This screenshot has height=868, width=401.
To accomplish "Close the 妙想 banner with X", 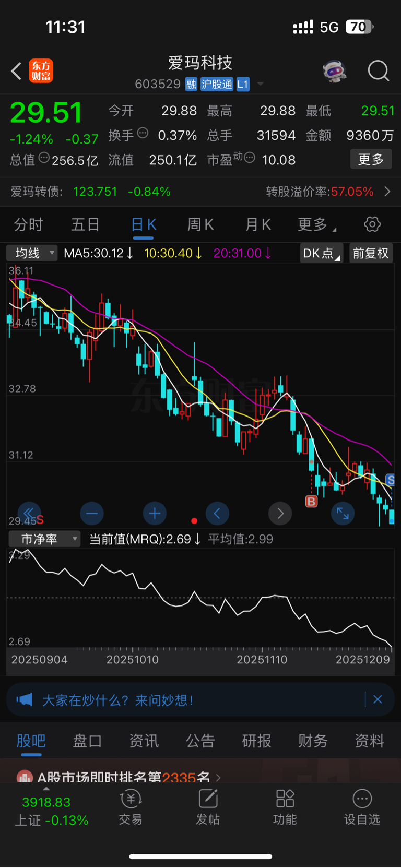I will point(378,699).
